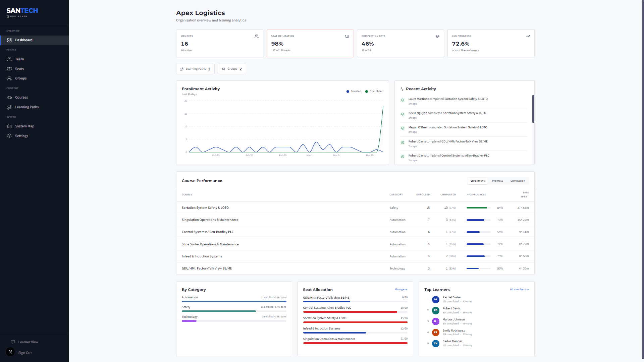The width and height of the screenshot is (644, 362).
Task: Open the Dashboard sidebar item
Action: click(34, 40)
